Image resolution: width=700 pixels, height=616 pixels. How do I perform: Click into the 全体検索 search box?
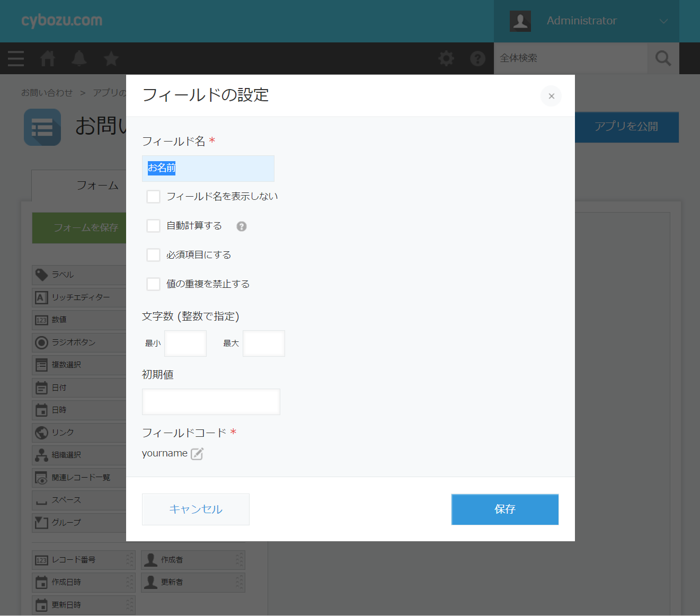coord(570,58)
